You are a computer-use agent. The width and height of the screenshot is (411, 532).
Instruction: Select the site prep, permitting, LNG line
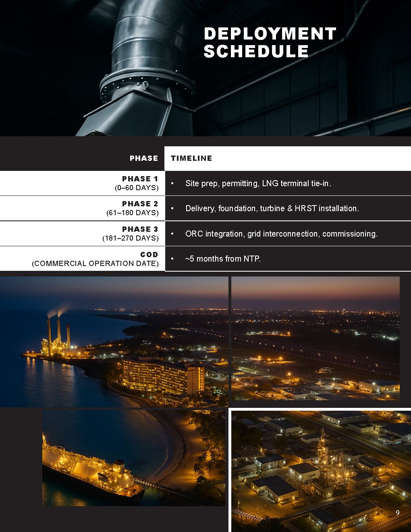[x=258, y=183]
